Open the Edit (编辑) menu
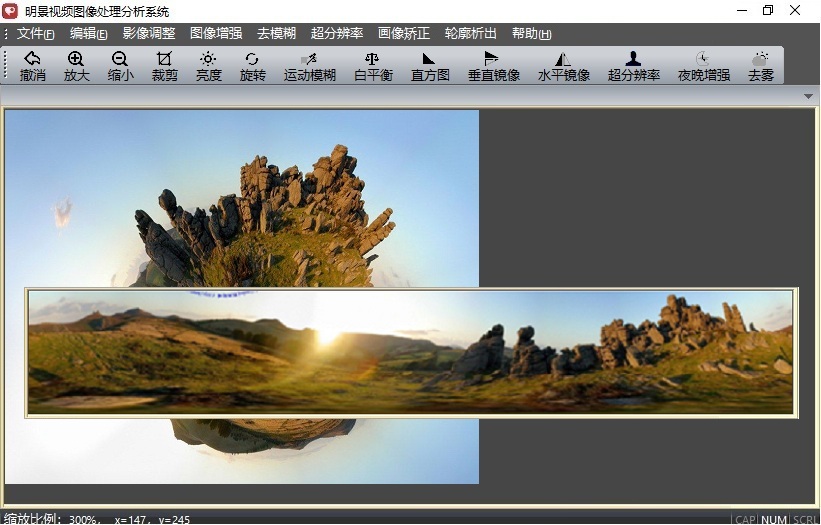The height and width of the screenshot is (525, 821). 88,33
